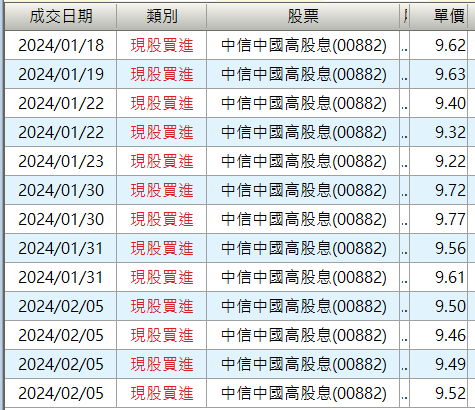The height and width of the screenshot is (410, 475).
Task: Select the 2024/01/19 date cell
Action: coord(61,74)
